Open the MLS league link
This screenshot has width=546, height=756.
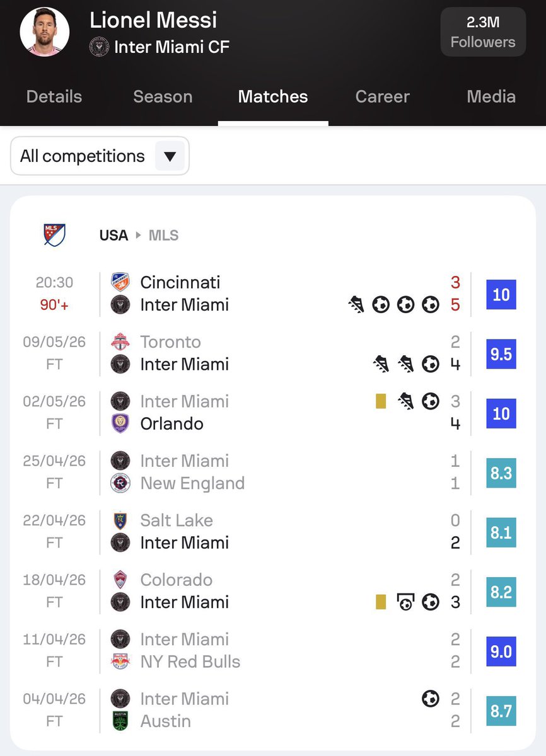[163, 236]
